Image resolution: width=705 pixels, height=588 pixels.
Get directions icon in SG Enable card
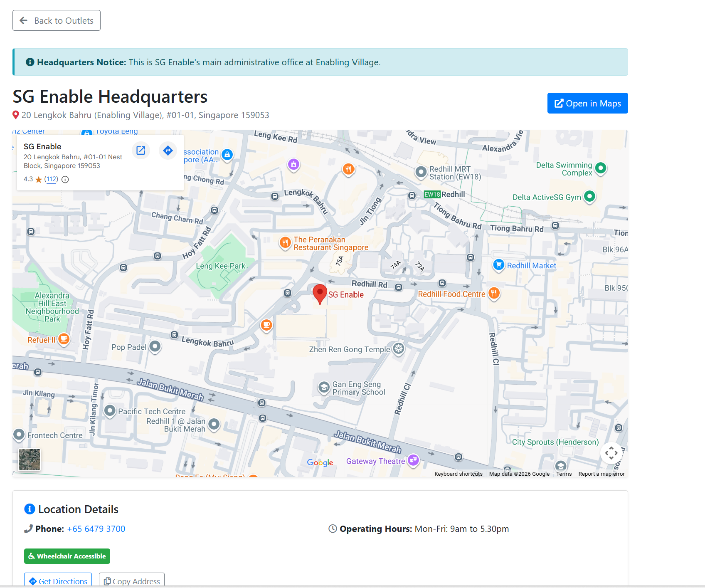[x=168, y=151]
